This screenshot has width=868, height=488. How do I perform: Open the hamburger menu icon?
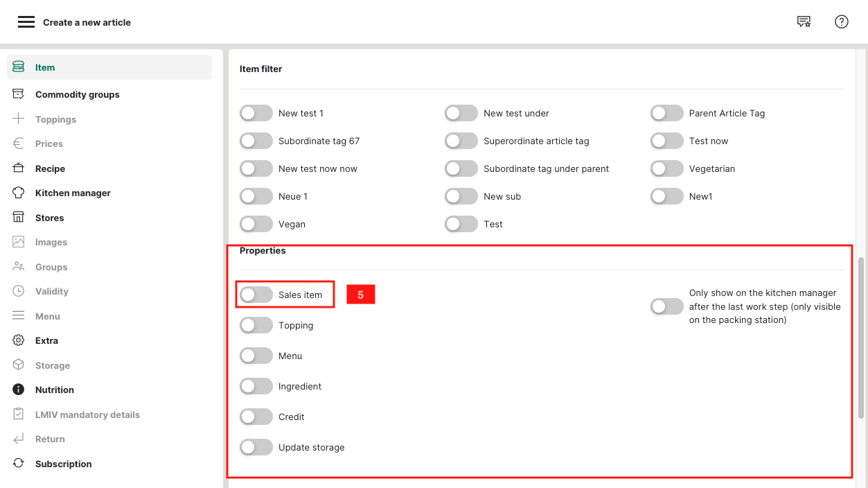point(26,22)
